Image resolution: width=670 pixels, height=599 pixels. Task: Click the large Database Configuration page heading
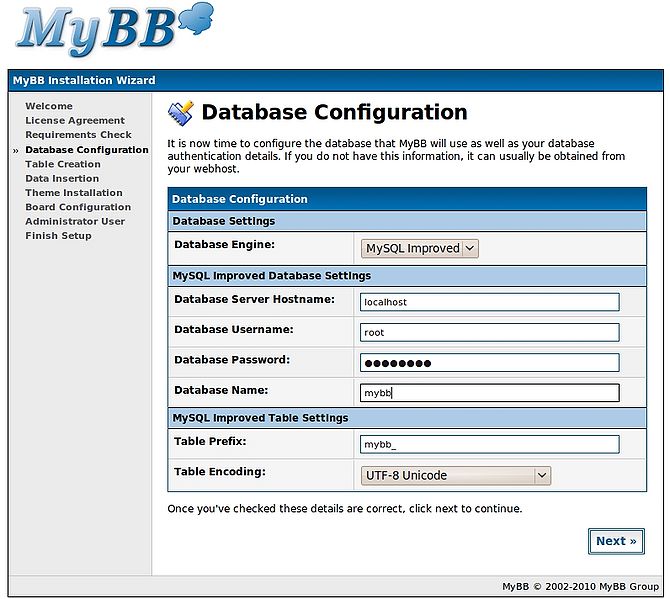point(334,113)
